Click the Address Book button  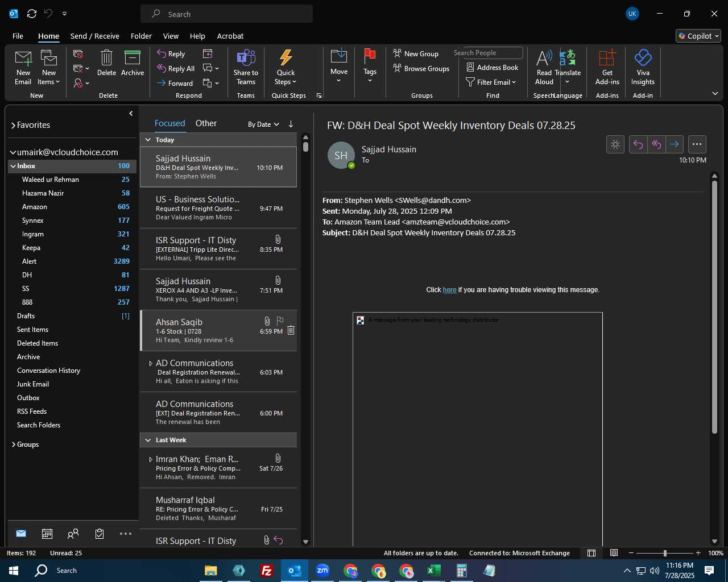point(493,68)
